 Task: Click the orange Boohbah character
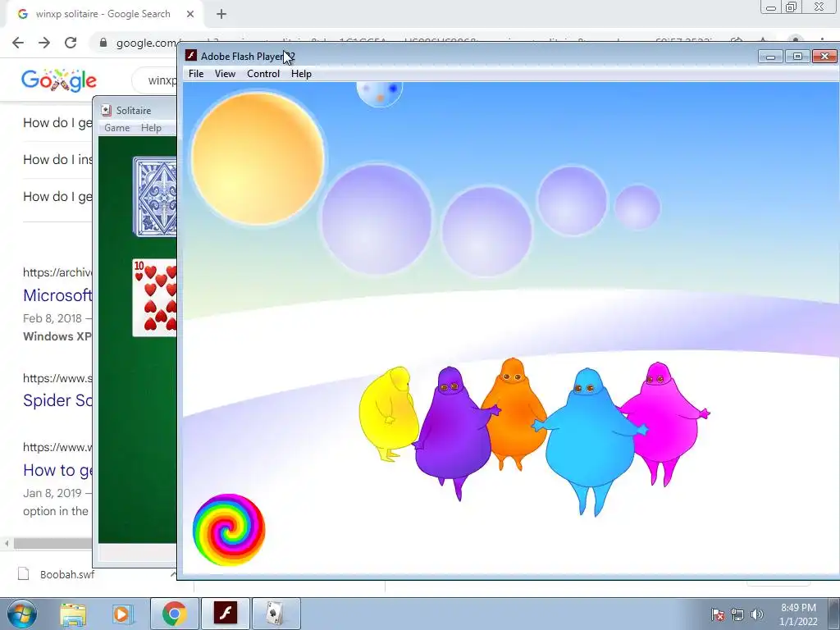[514, 413]
